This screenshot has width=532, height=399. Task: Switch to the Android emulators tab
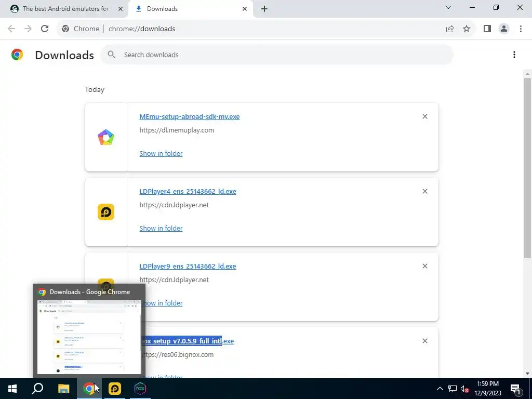[64, 9]
